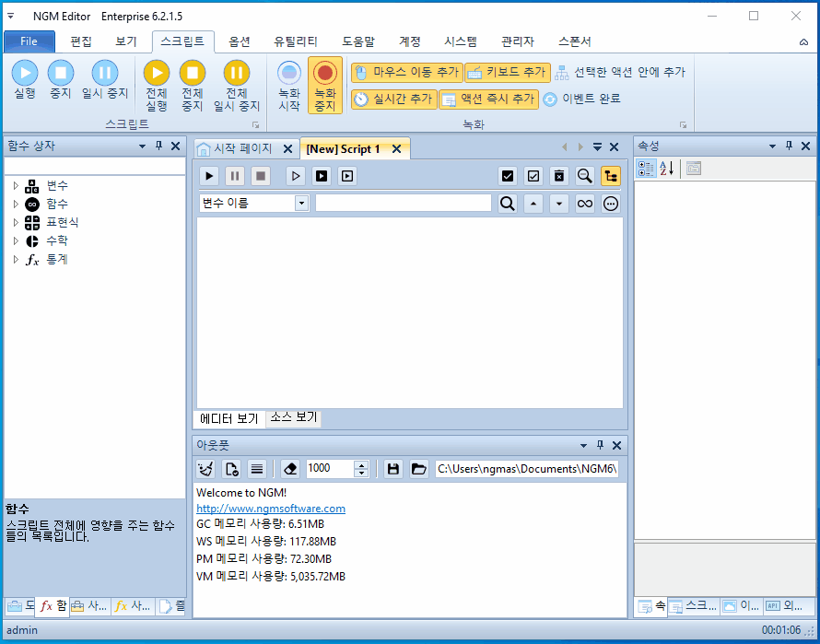This screenshot has height=644, width=820.
Task: Toggle the tree view icon in editor
Action: tap(610, 176)
